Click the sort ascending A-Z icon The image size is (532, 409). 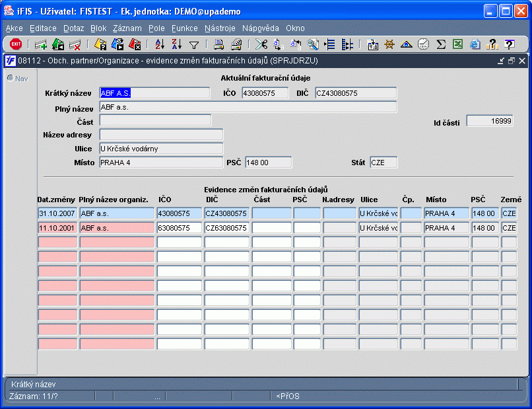(160, 44)
